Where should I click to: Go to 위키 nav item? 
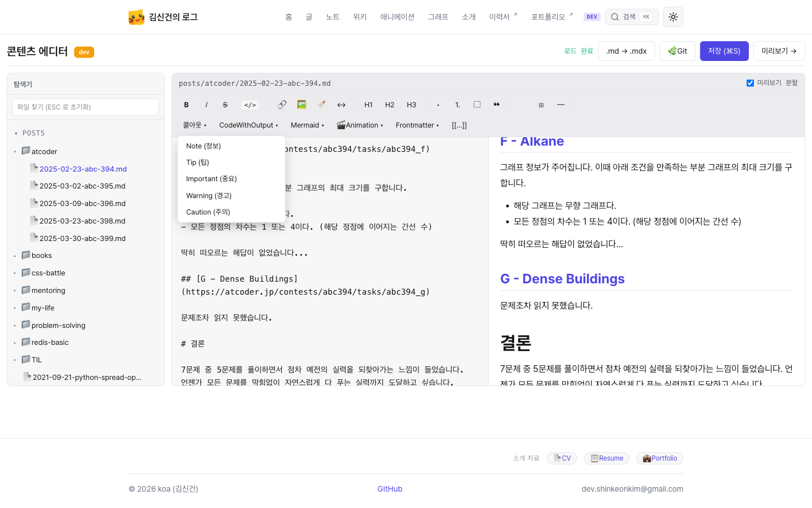pyautogui.click(x=360, y=17)
